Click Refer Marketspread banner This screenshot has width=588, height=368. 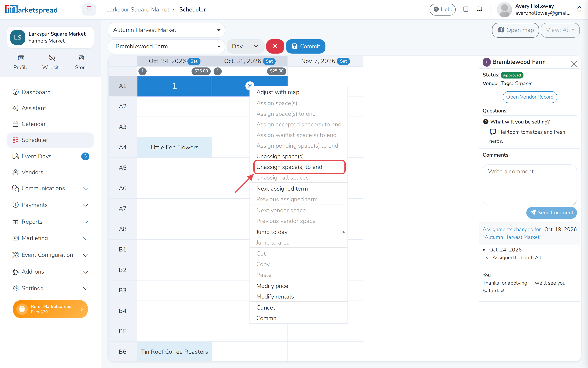click(50, 309)
